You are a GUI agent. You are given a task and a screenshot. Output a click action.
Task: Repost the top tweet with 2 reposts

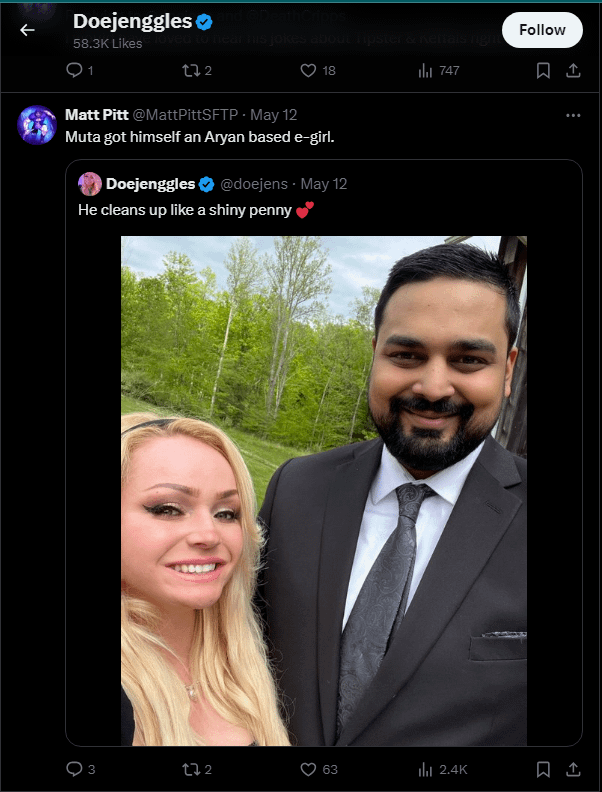point(196,70)
